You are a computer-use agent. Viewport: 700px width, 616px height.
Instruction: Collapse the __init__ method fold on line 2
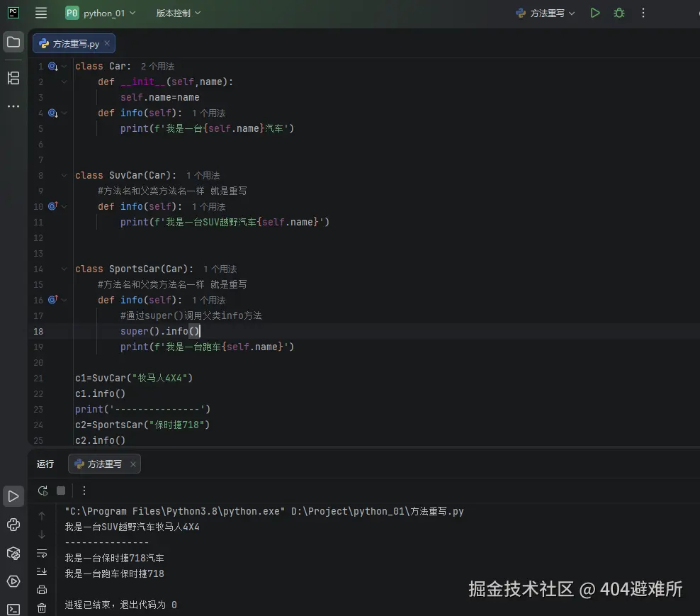click(64, 82)
